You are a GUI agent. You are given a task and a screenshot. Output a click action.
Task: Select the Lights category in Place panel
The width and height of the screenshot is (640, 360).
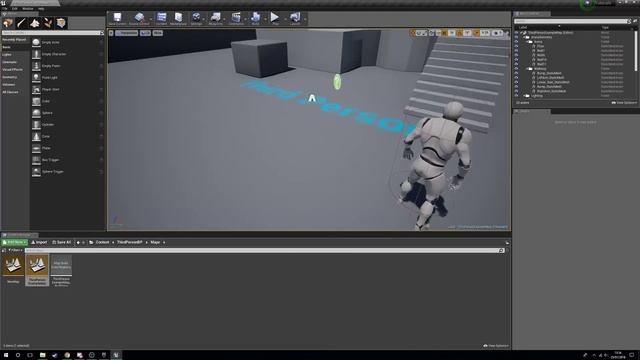[x=7, y=55]
